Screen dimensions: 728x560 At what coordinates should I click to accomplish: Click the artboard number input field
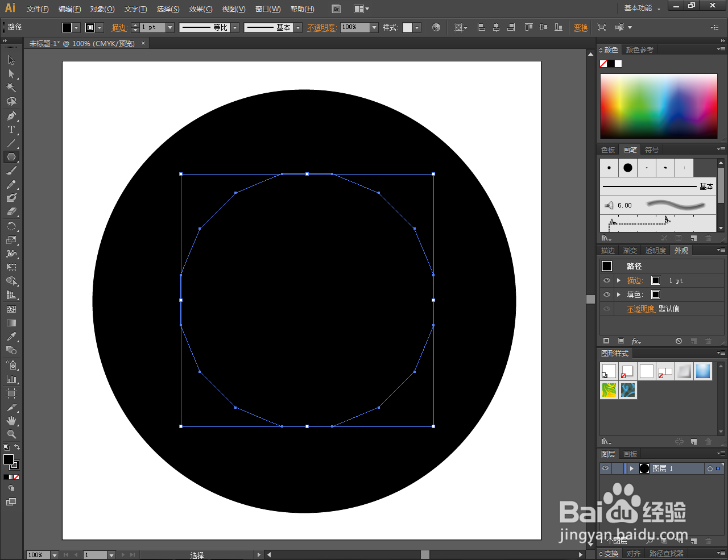95,555
